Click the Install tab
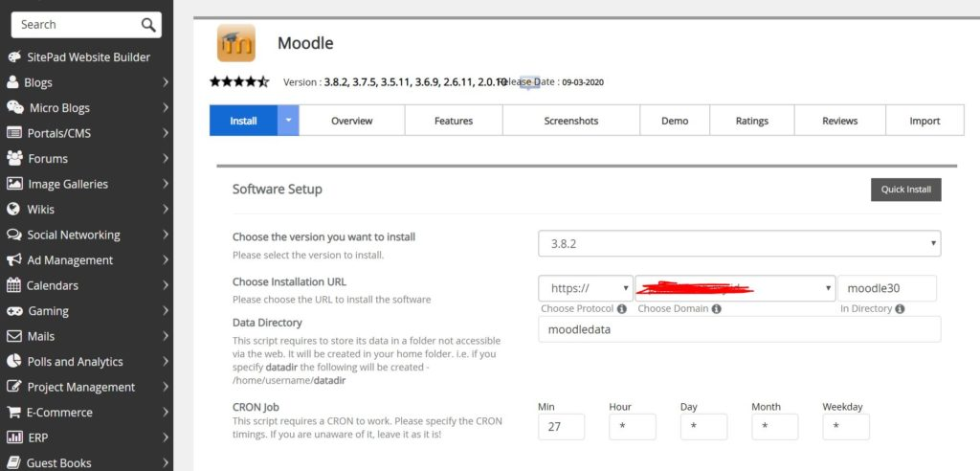The width and height of the screenshot is (980, 471). (x=243, y=120)
